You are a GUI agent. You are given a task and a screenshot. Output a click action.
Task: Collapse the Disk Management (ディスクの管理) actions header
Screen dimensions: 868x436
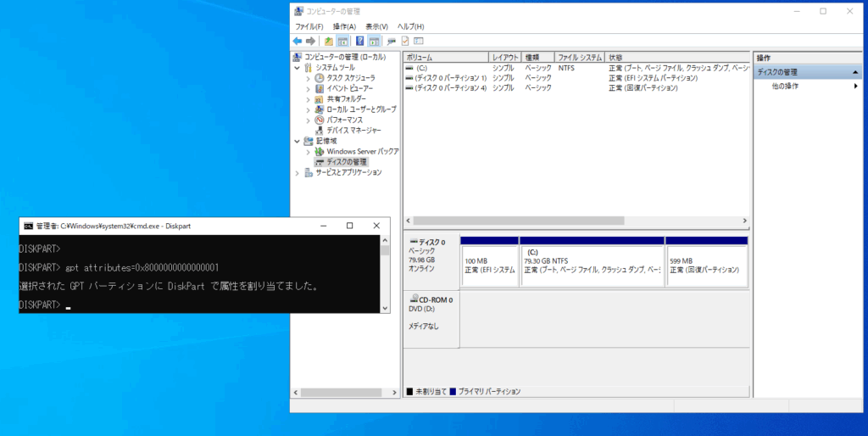pyautogui.click(x=855, y=73)
